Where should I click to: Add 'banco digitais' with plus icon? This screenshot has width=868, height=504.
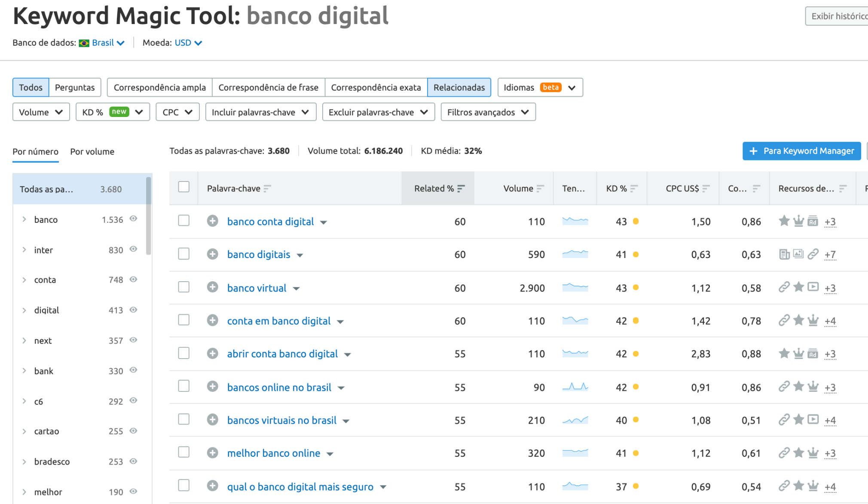click(212, 254)
